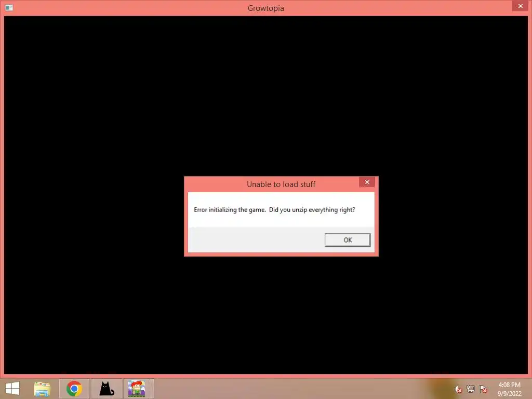532x399 pixels.
Task: Open the Growtopia window system menu icon
Action: (x=9, y=7)
